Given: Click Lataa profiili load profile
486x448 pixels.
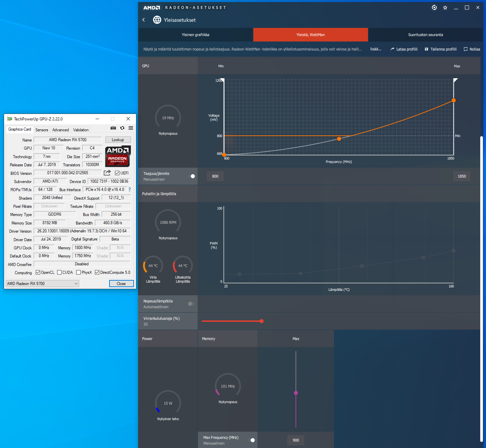Looking at the screenshot, I should click(x=404, y=49).
